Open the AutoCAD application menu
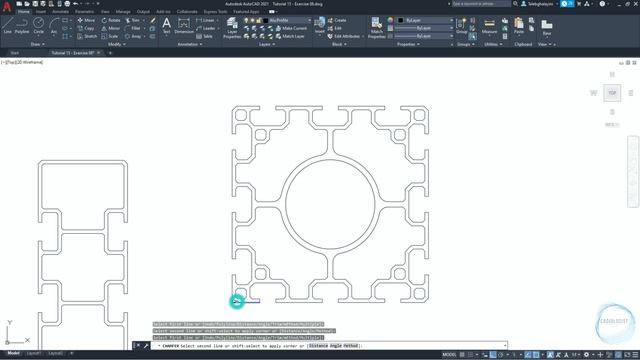 point(7,6)
